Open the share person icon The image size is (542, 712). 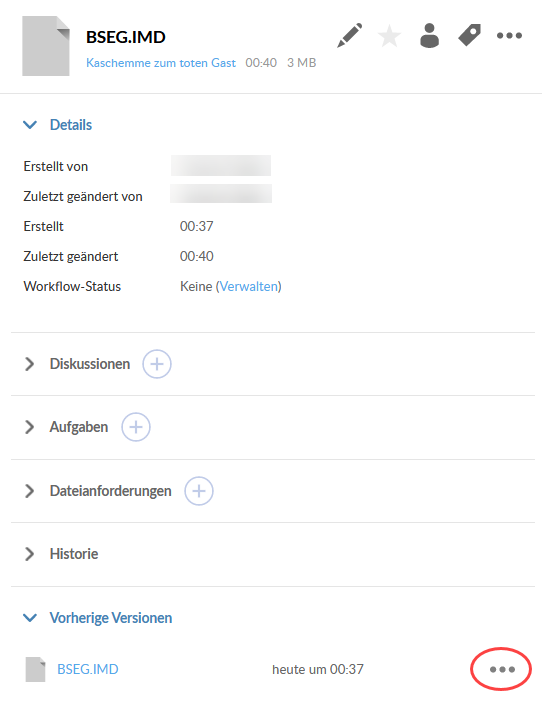click(x=429, y=35)
